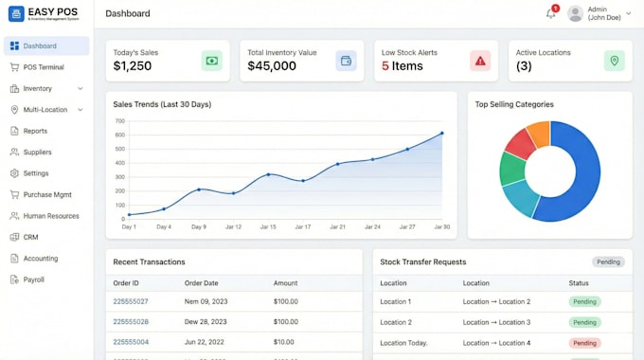Click the Human Resources people icon

(14, 216)
